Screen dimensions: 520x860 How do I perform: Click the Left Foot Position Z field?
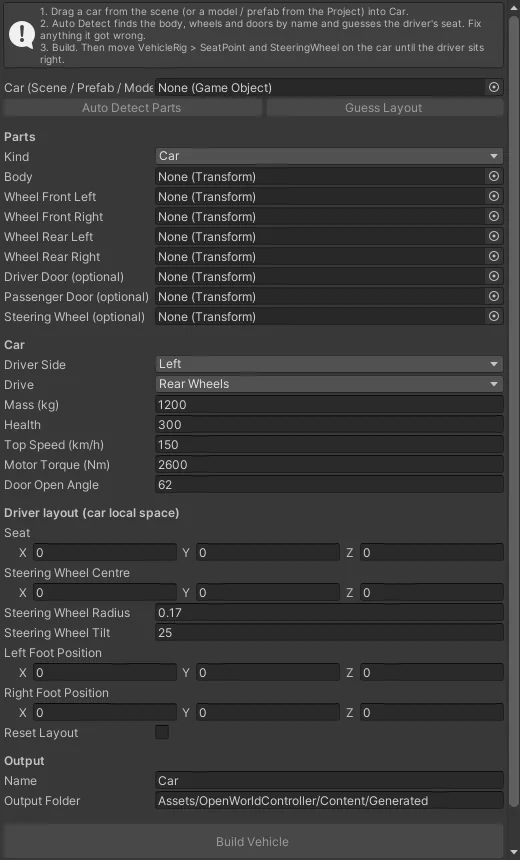[x=432, y=672]
